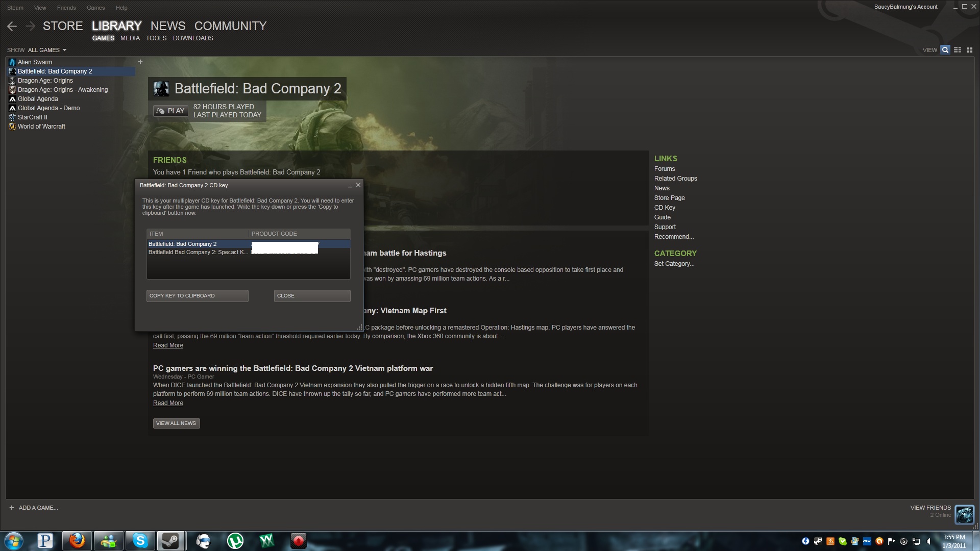Screen dimensions: 980x551
Task: Click PRODUCT CODE column header
Action: (300, 234)
